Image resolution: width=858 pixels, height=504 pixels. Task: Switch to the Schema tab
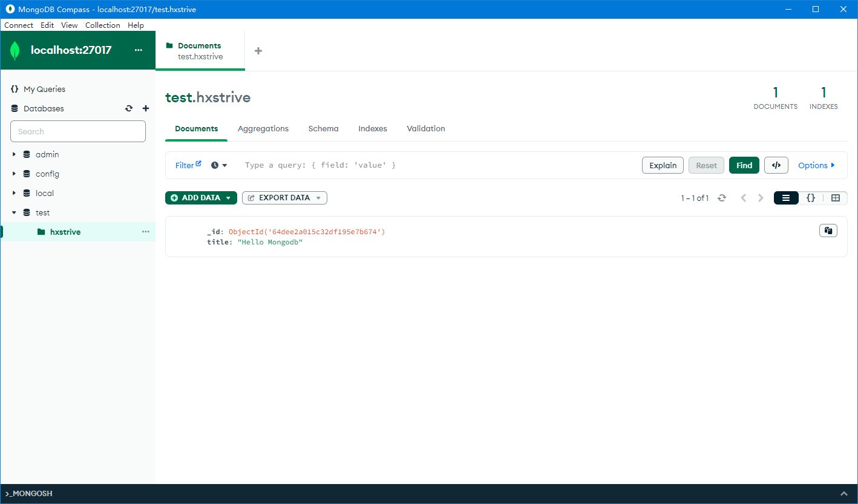click(324, 128)
